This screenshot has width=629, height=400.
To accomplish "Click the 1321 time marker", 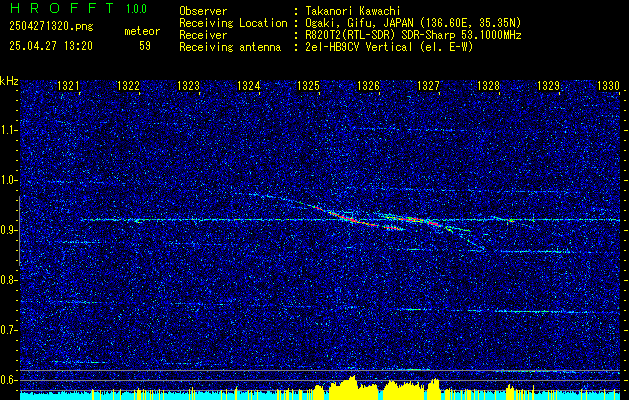I will coord(68,85).
